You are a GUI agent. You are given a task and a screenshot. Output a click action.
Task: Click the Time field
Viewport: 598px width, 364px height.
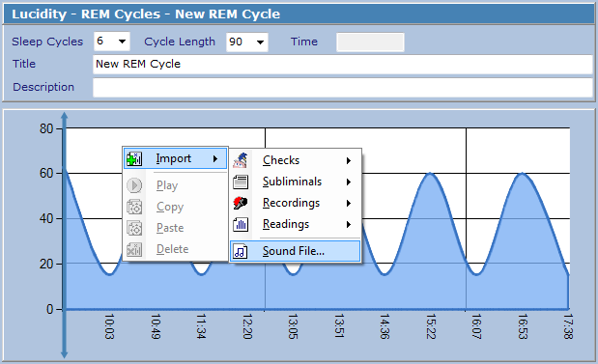pyautogui.click(x=370, y=42)
